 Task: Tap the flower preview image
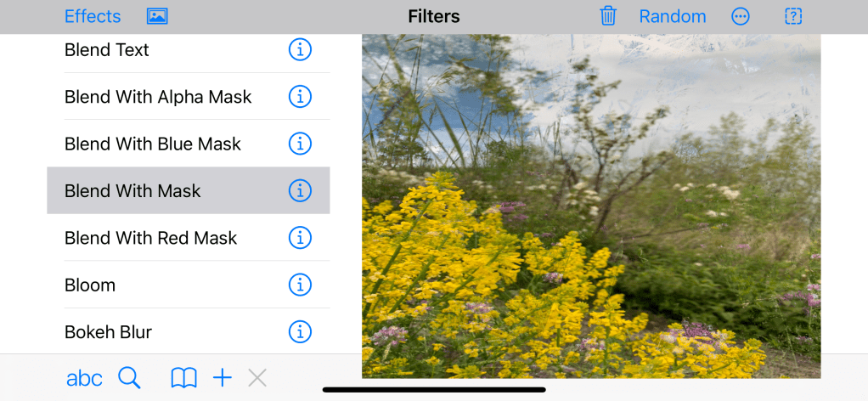tap(591, 206)
